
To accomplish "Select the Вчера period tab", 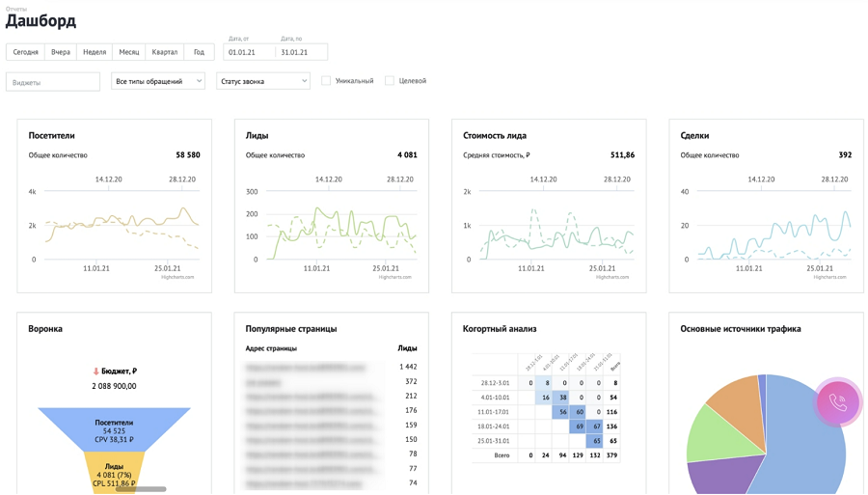I will tap(61, 52).
